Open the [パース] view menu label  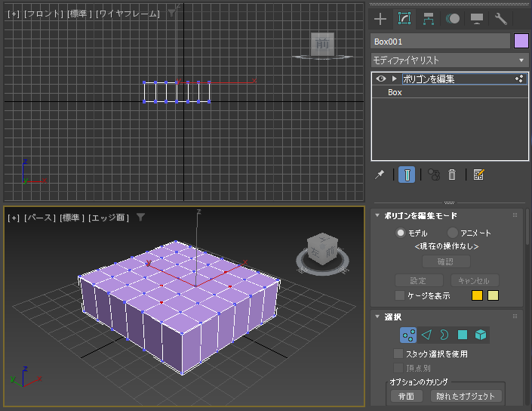[x=40, y=218]
